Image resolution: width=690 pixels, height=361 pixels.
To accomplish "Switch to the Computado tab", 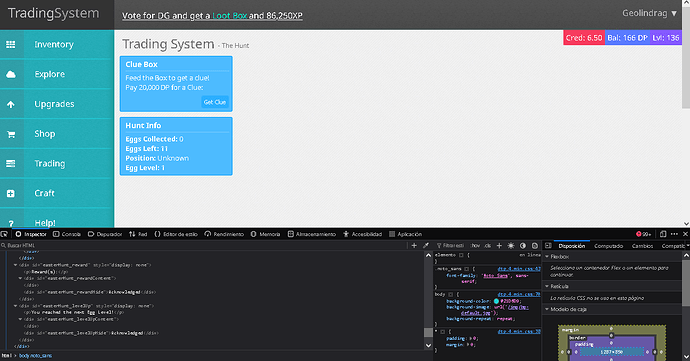I will (609, 246).
